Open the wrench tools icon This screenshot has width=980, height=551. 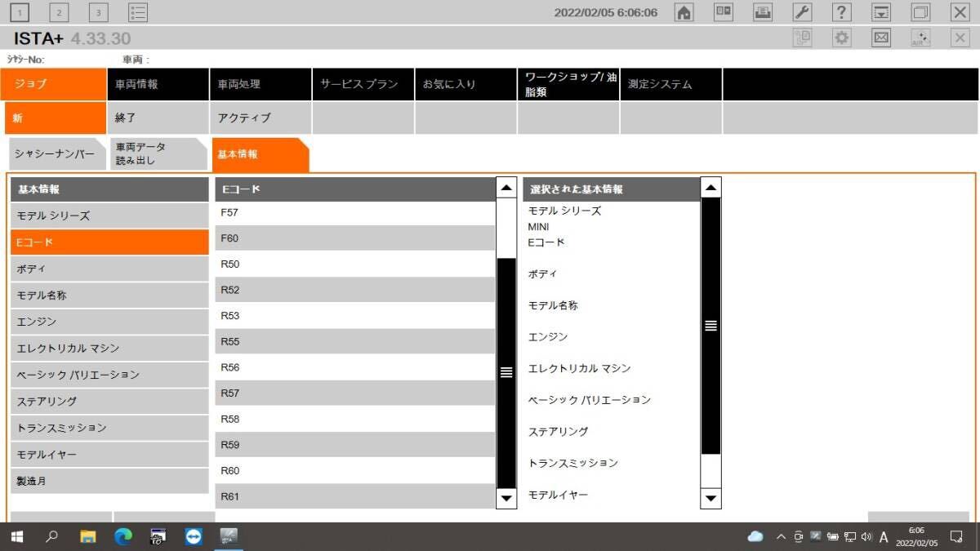click(802, 12)
